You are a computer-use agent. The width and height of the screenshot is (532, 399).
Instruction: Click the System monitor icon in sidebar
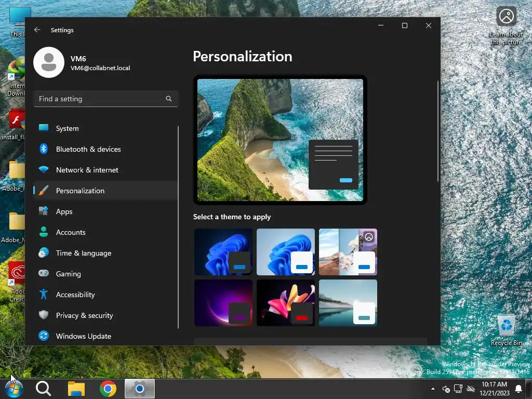44,128
